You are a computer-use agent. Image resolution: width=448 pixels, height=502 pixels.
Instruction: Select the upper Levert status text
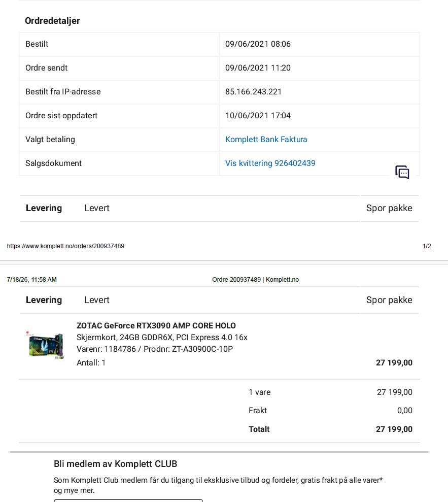point(96,208)
